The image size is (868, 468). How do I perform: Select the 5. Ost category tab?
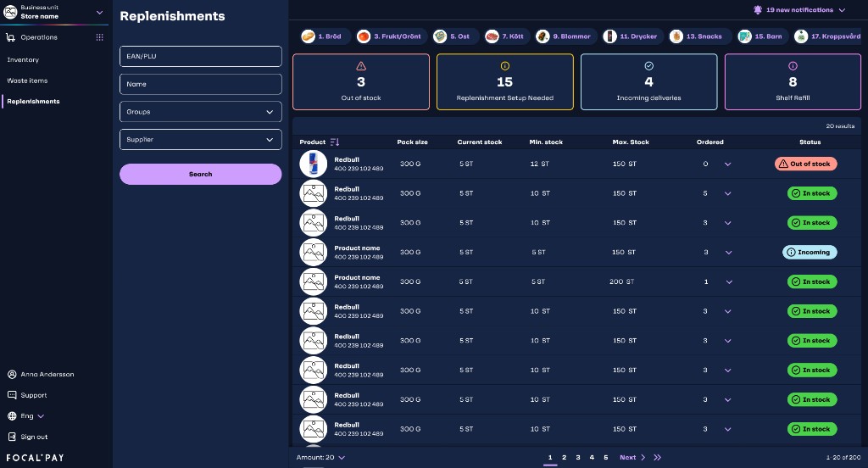coord(454,36)
